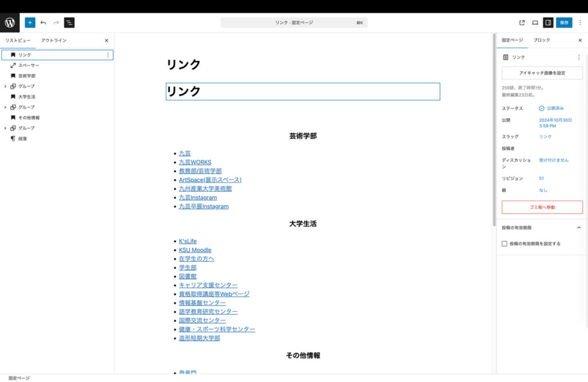Expand the グループ item below 大学生活
This screenshot has height=382, width=588.
point(5,107)
